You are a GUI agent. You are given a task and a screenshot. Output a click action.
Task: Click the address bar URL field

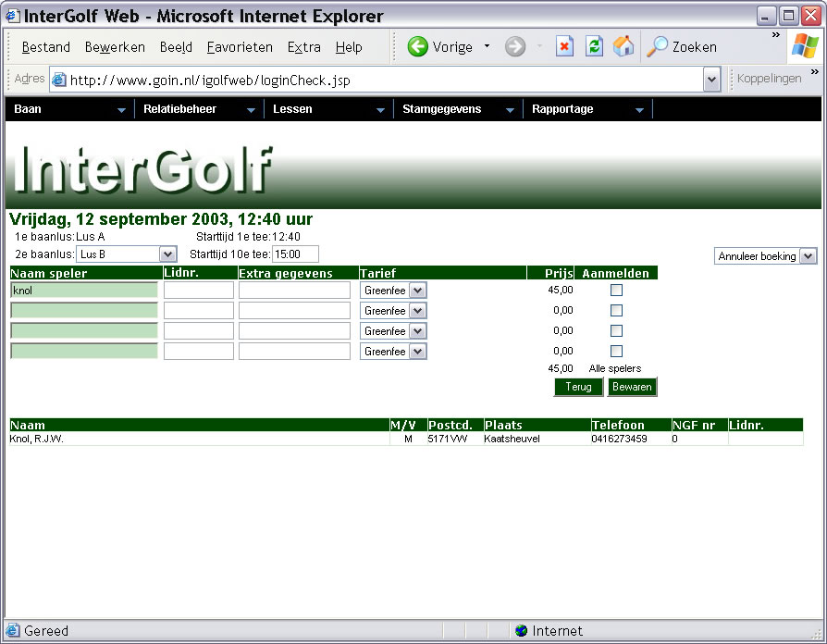click(x=385, y=80)
